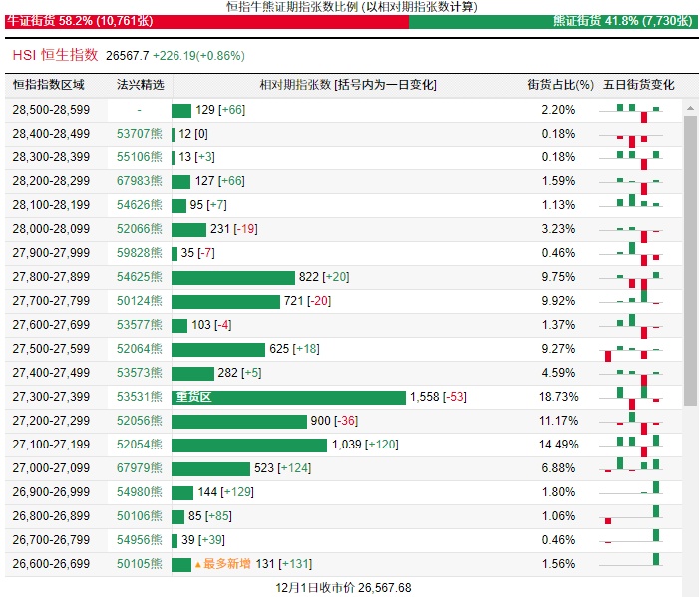Click the 街货占比(%) column header
This screenshot has width=700, height=597.
click(x=558, y=85)
